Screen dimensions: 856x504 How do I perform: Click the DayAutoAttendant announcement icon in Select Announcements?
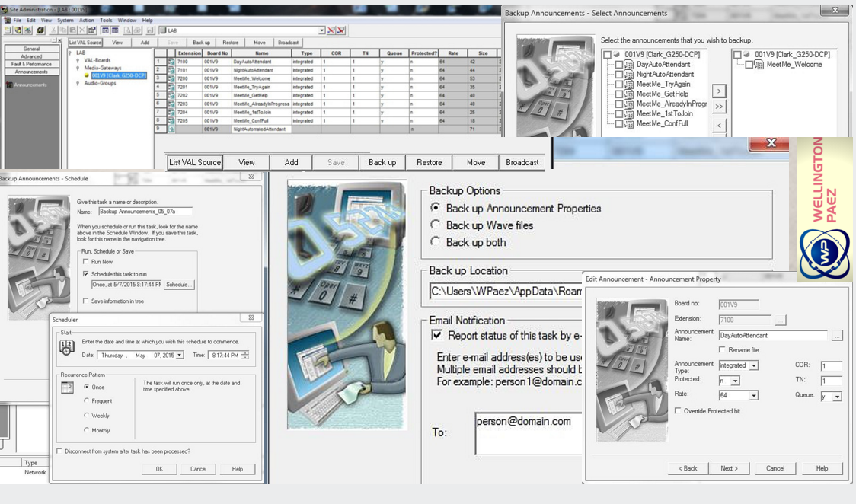coord(629,65)
